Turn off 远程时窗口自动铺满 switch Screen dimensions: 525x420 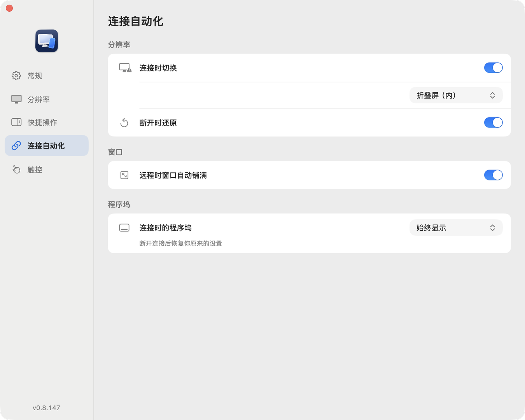point(493,175)
